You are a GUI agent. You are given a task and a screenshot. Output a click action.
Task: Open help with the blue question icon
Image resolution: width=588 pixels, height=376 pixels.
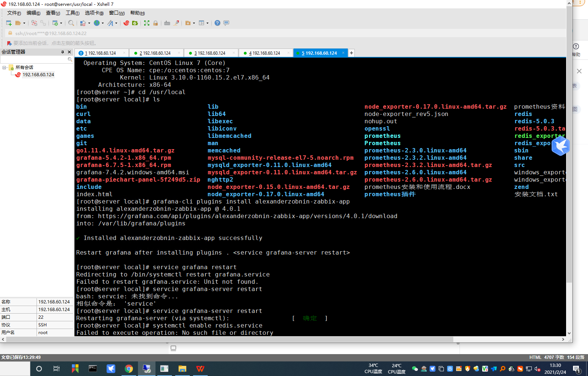click(x=218, y=23)
